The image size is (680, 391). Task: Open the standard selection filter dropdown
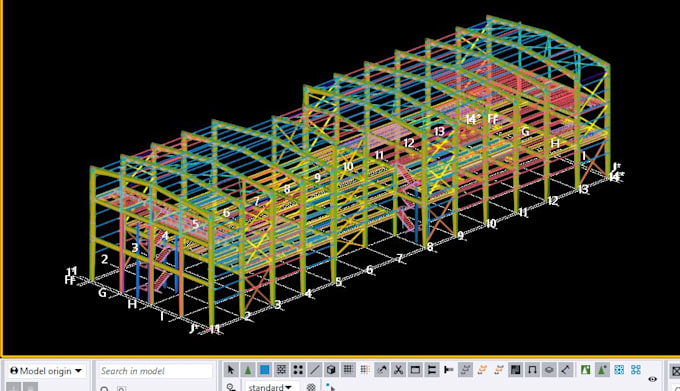(269, 386)
